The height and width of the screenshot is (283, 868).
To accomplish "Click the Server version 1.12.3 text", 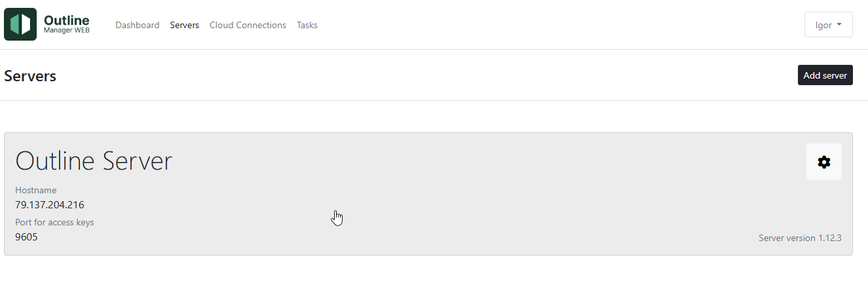I will [x=800, y=238].
